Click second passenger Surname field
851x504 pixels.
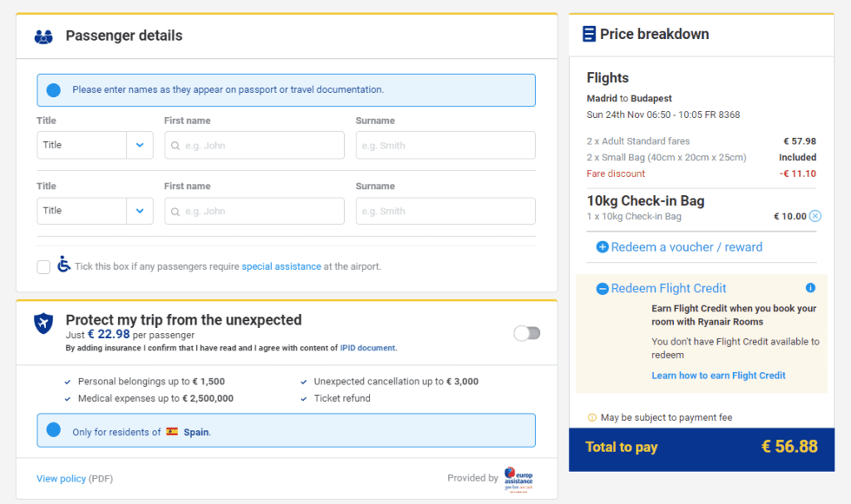pos(445,211)
